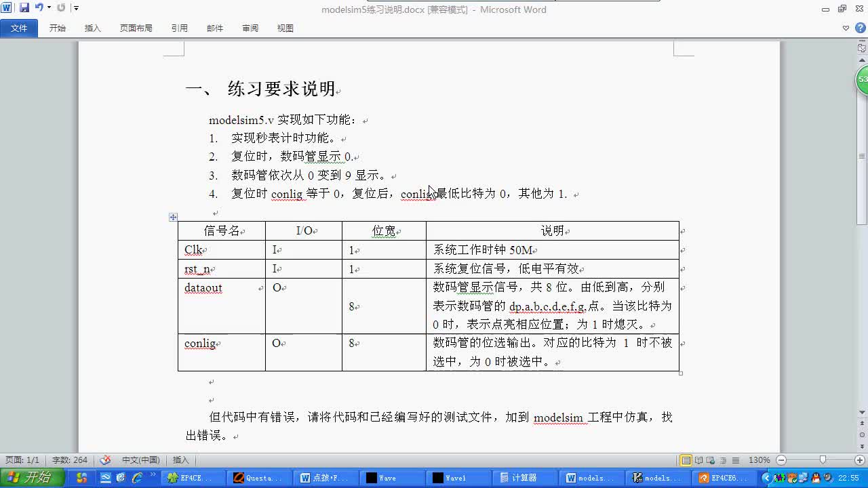The width and height of the screenshot is (868, 488).
Task: Click the Windows 开始 Start button
Action: [33, 478]
